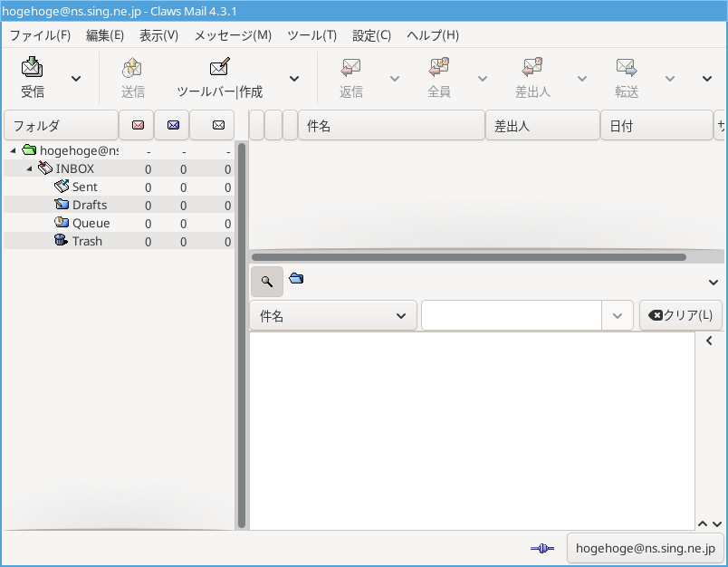The height and width of the screenshot is (567, 728).
Task: Open the ツール(T) menu
Action: (x=311, y=35)
